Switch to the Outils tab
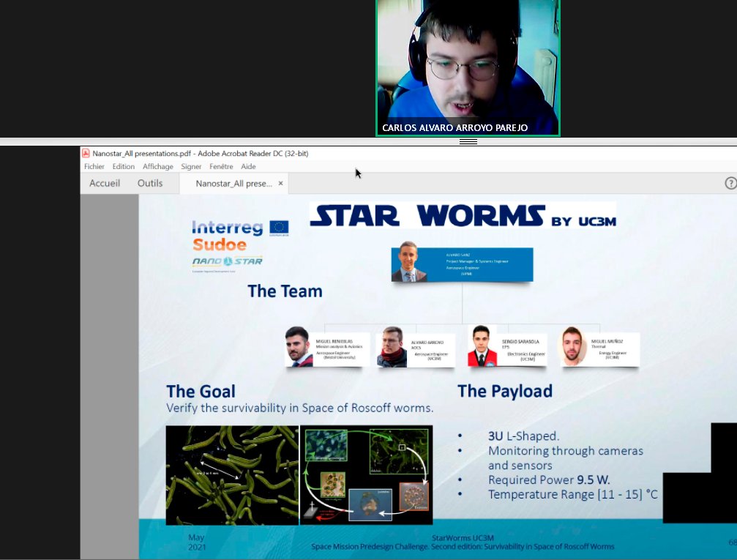Screen dimensions: 737x560 click(149, 183)
